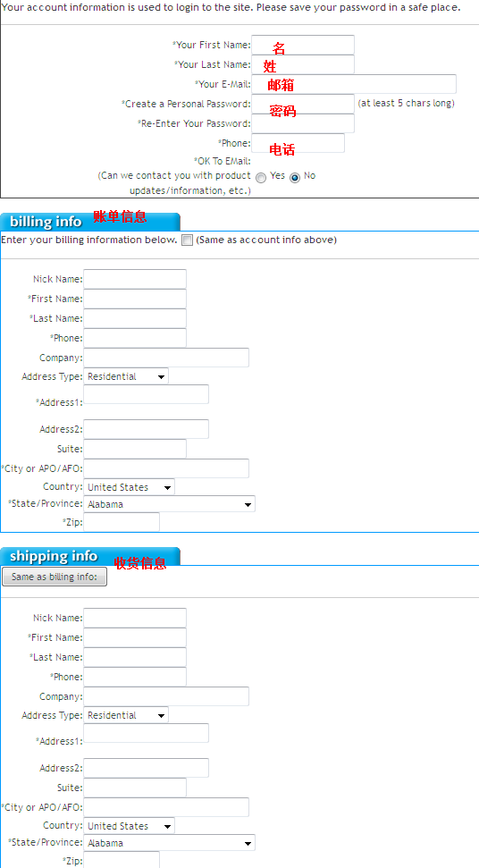Viewport: 479px width, 868px height.
Task: Check the Same as account info above box
Action: tap(188, 240)
